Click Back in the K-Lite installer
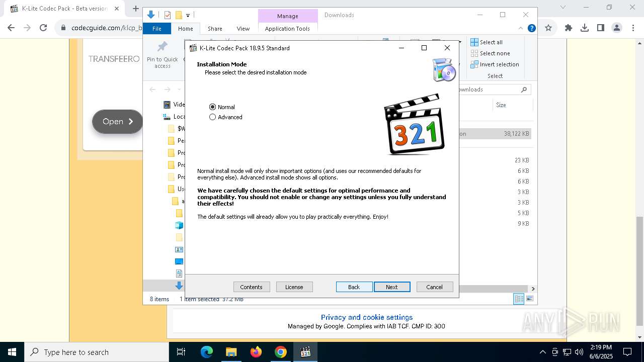 click(x=354, y=287)
